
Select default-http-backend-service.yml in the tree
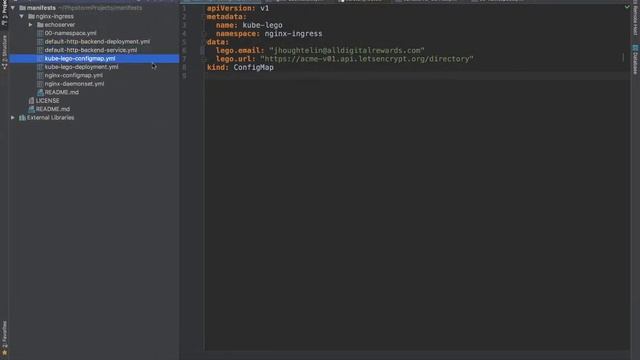point(91,50)
